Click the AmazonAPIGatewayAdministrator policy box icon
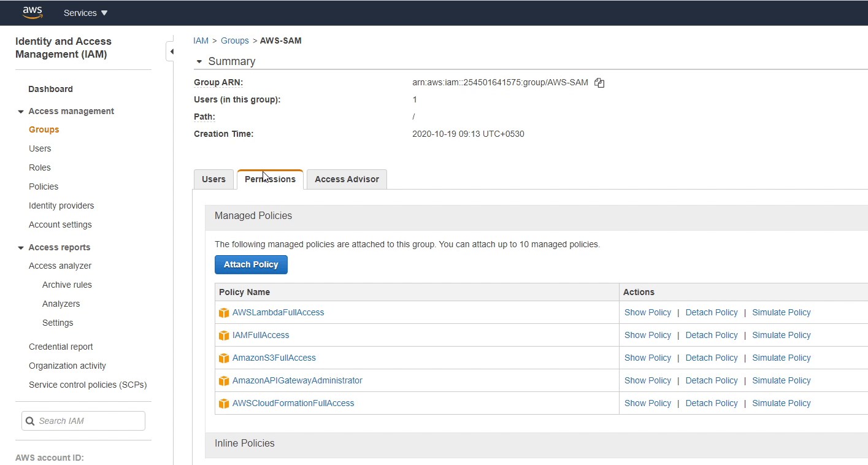868x465 pixels. 224,381
